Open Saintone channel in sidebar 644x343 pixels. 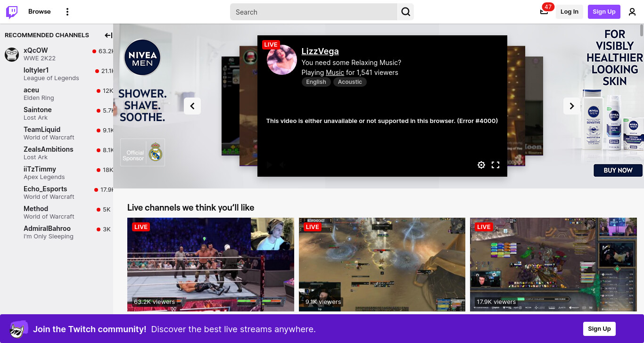(x=57, y=114)
